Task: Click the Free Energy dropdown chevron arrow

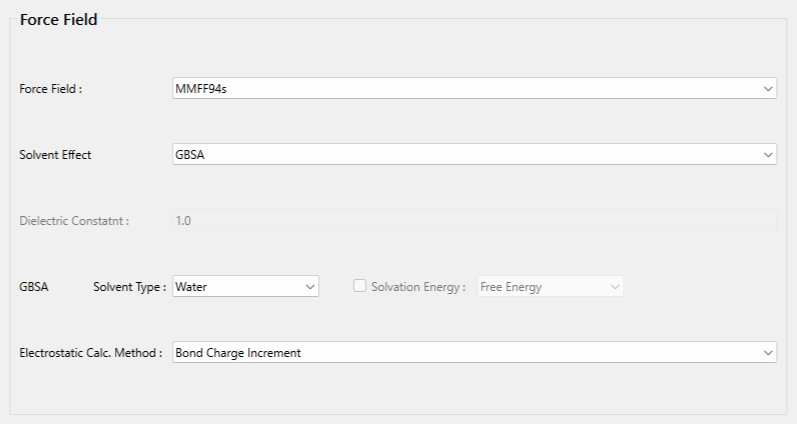Action: 614,286
